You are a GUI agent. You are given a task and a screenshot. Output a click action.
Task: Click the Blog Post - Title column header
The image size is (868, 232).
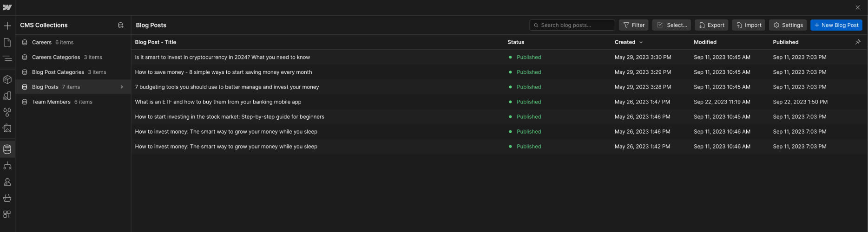pyautogui.click(x=156, y=42)
